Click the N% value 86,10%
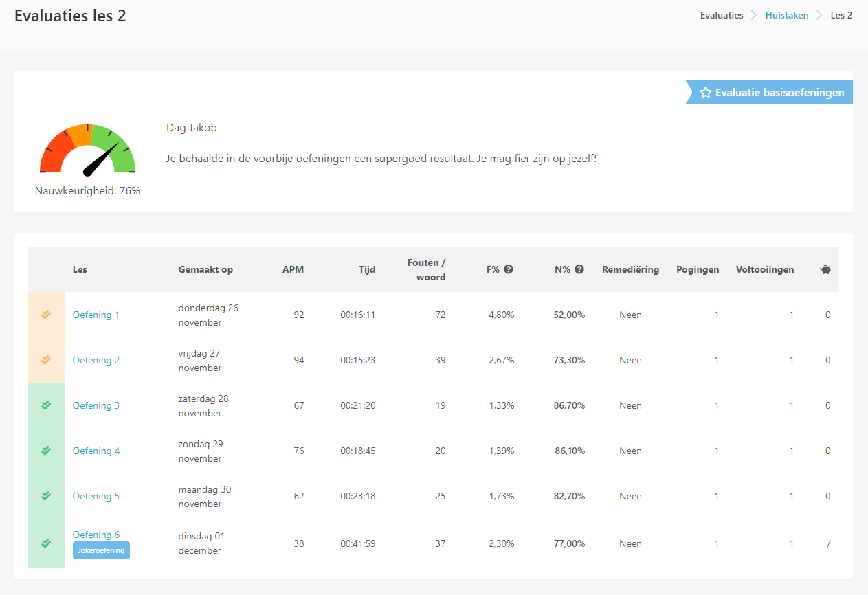 [570, 451]
